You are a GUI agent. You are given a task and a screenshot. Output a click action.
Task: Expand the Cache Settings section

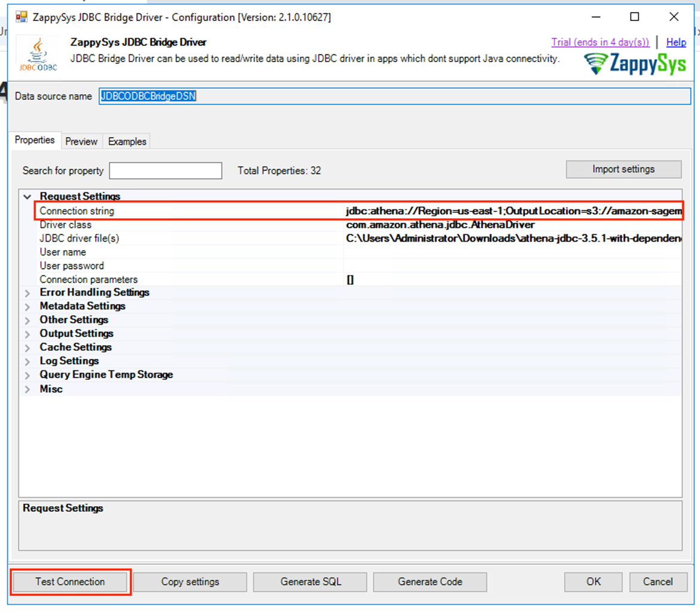pos(27,348)
